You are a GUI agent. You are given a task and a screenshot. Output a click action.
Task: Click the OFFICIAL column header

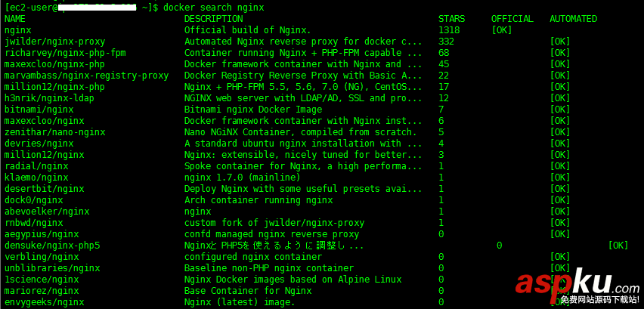(x=512, y=19)
